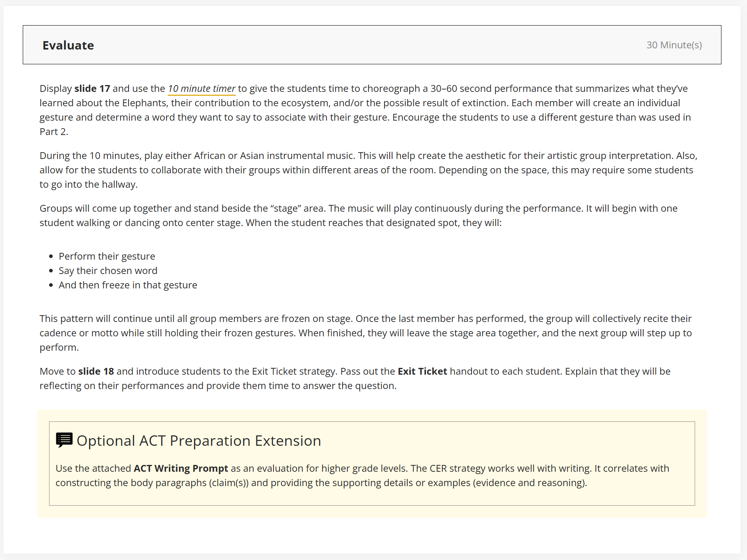
Task: Click the bold "Exit Ticket" handout name
Action: (422, 371)
